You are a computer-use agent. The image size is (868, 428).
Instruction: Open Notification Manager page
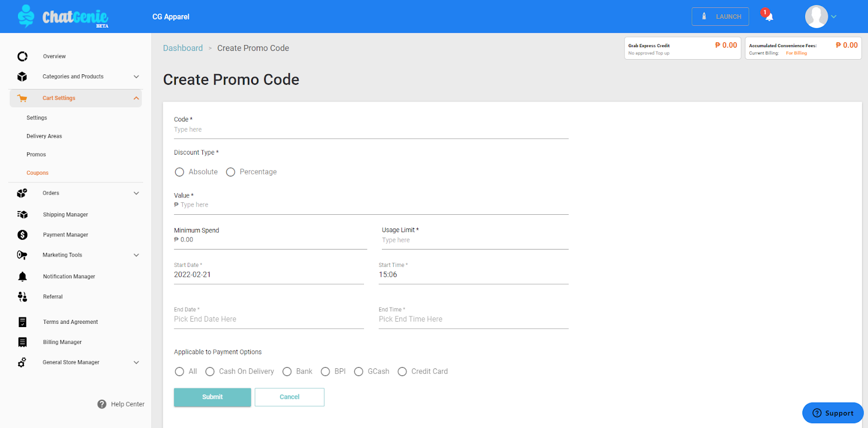point(69,277)
